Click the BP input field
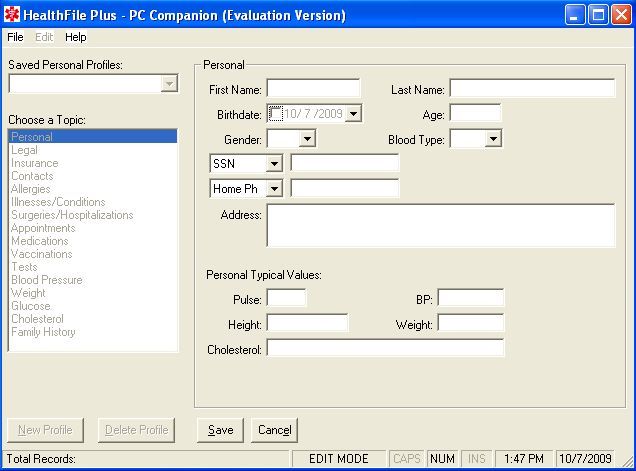 coord(471,298)
